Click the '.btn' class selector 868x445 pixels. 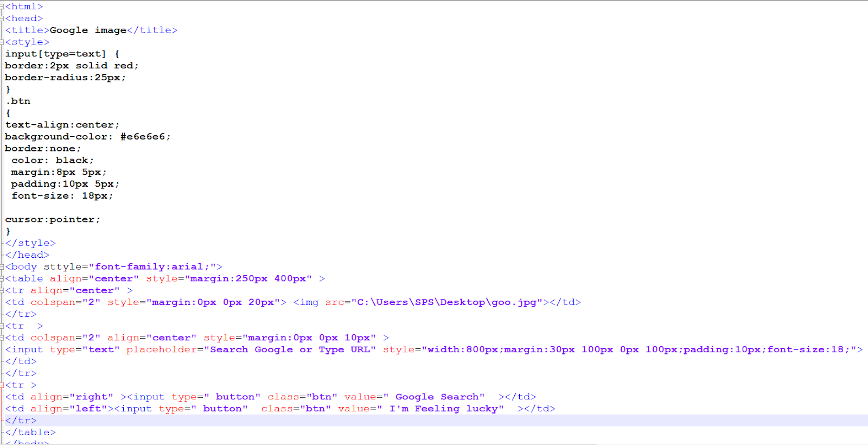pos(18,101)
